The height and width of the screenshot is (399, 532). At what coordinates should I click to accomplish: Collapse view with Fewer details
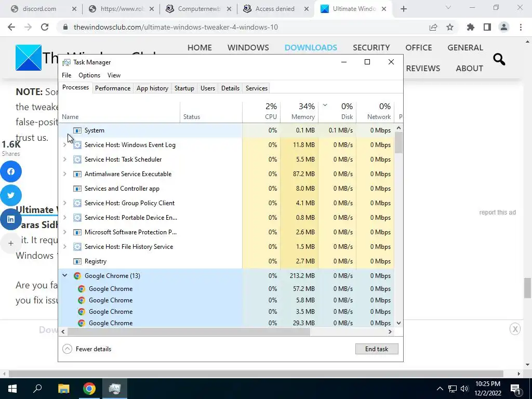coord(87,349)
